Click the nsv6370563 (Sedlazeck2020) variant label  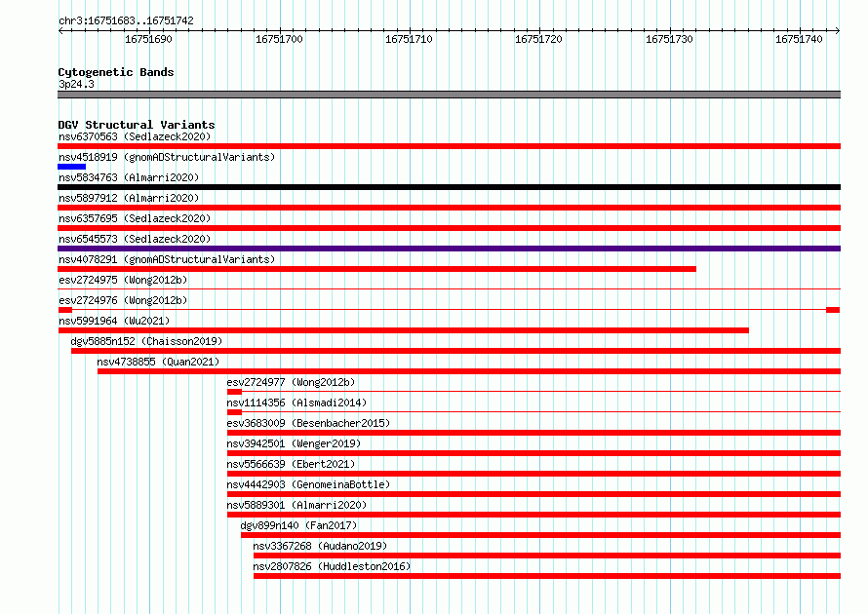[x=135, y=136]
